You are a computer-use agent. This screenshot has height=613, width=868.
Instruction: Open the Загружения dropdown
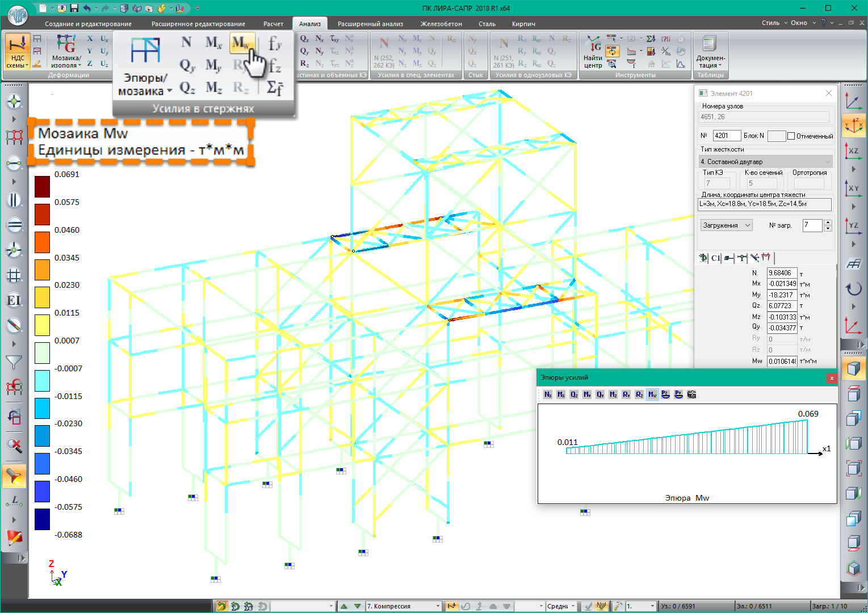click(x=727, y=225)
